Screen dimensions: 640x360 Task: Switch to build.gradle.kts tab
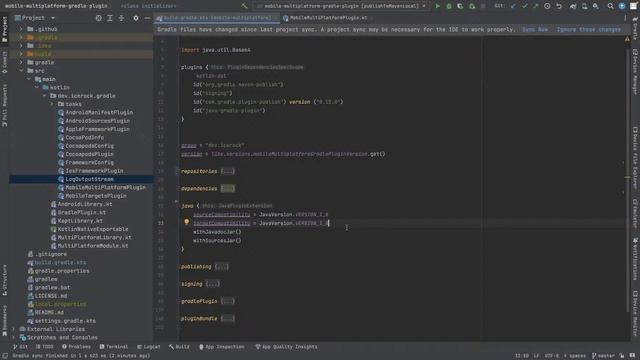[x=217, y=18]
